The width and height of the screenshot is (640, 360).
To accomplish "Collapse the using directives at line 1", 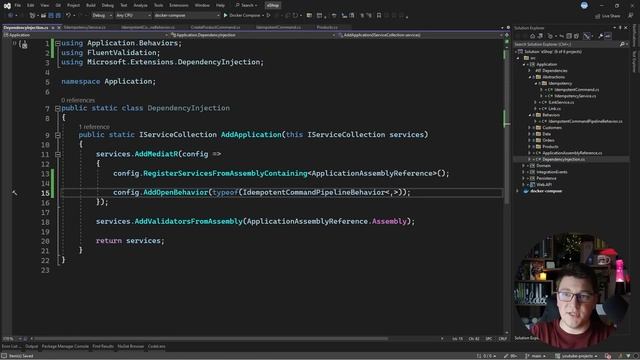I will 58,43.
